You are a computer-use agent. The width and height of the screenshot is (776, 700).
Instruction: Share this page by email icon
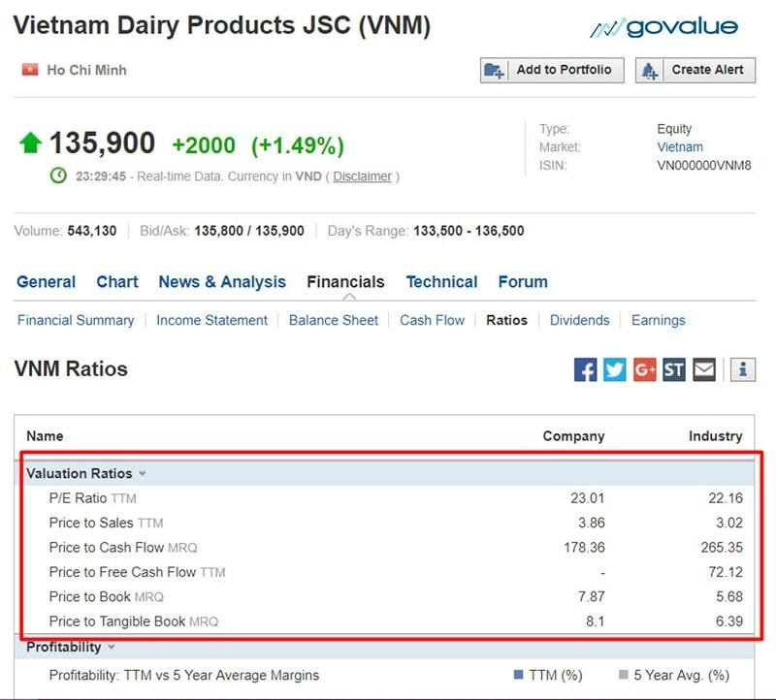tap(704, 369)
